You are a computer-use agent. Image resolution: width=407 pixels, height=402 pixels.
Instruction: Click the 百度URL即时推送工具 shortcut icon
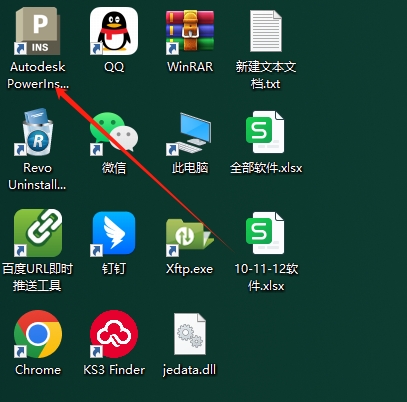(38, 233)
